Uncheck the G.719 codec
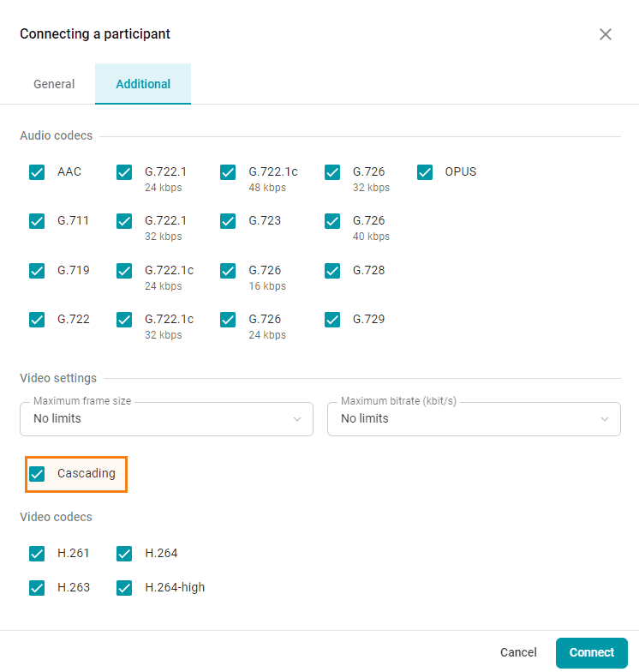Viewport: 639px width, 672px height. click(x=37, y=271)
